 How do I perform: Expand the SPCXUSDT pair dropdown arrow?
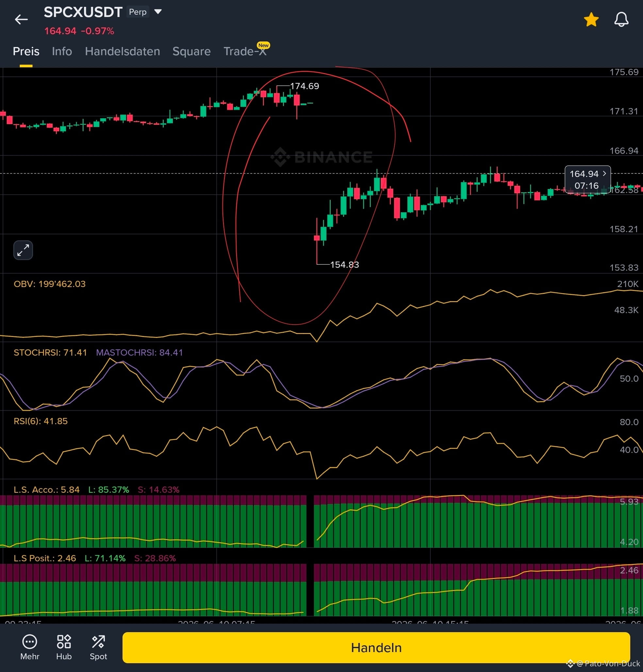[x=158, y=12]
